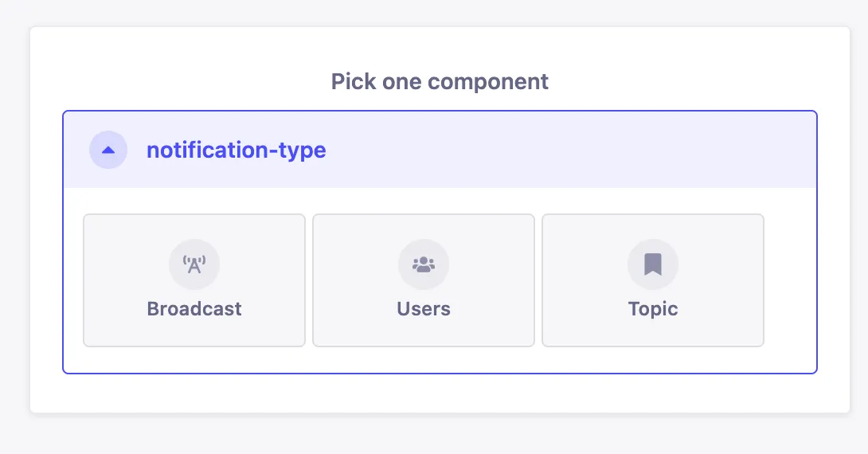Click the Topic bookmark icon
Screen dimensions: 868x454
653,264
